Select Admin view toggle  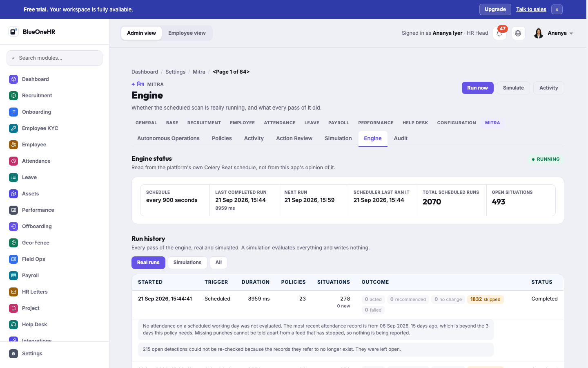coord(141,33)
